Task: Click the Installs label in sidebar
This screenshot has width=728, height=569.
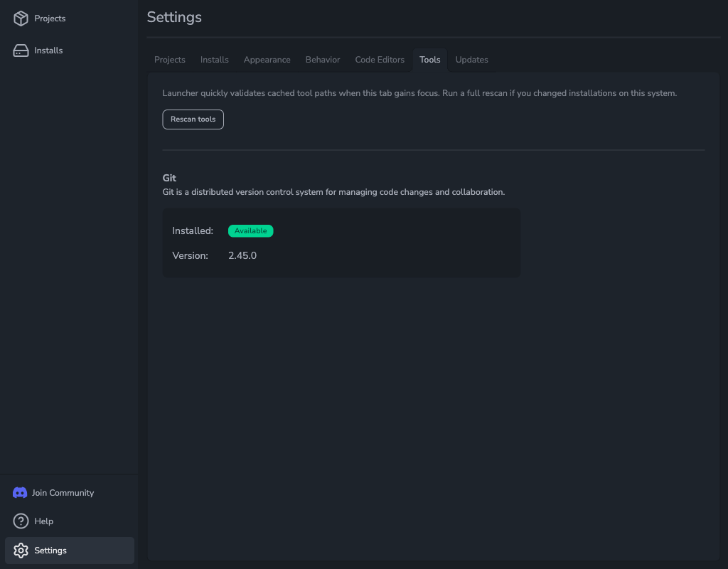Action: coord(48,50)
